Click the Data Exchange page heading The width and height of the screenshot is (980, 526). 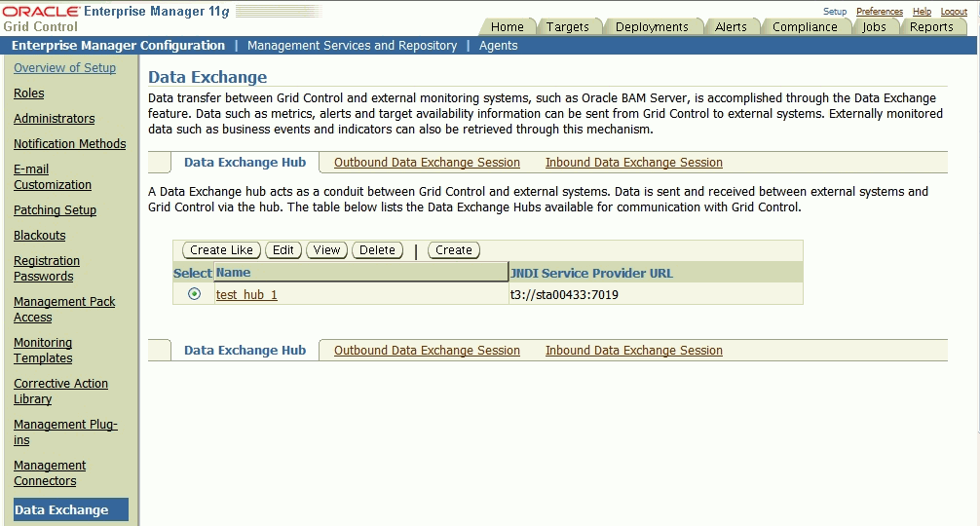(207, 77)
